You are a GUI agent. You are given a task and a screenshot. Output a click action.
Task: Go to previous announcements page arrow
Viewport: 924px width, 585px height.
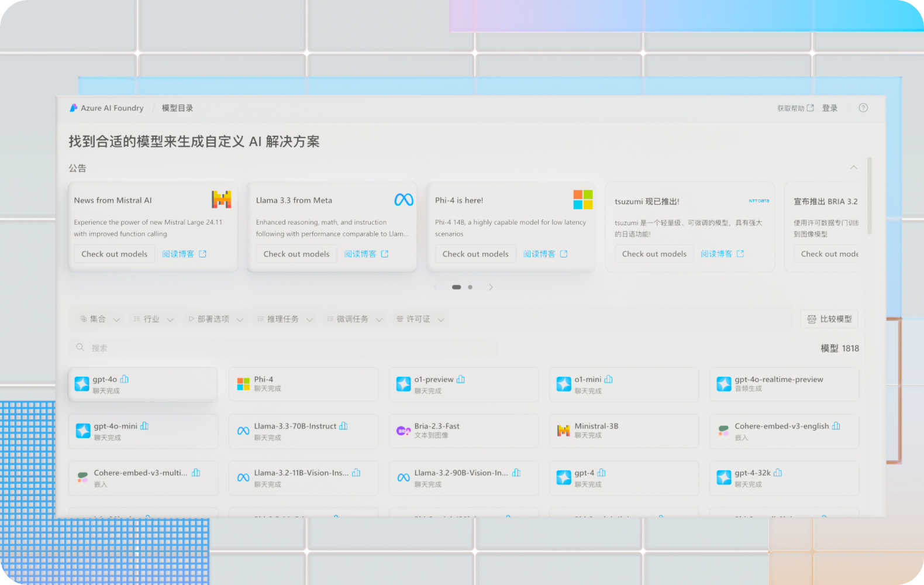pos(436,287)
